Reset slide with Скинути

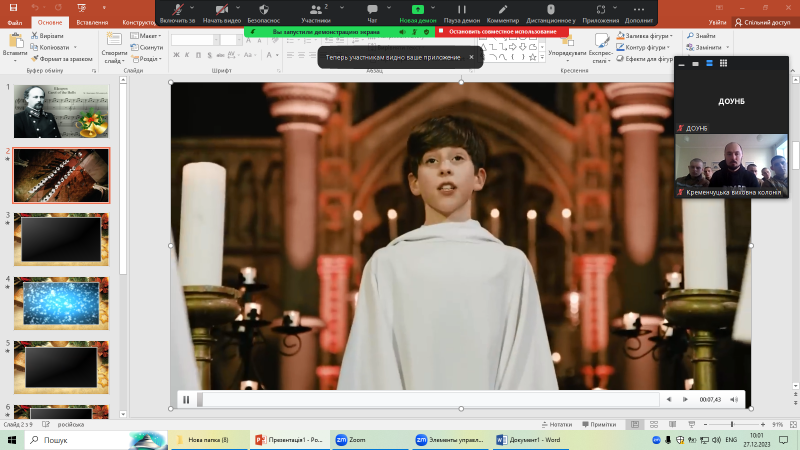pyautogui.click(x=147, y=47)
